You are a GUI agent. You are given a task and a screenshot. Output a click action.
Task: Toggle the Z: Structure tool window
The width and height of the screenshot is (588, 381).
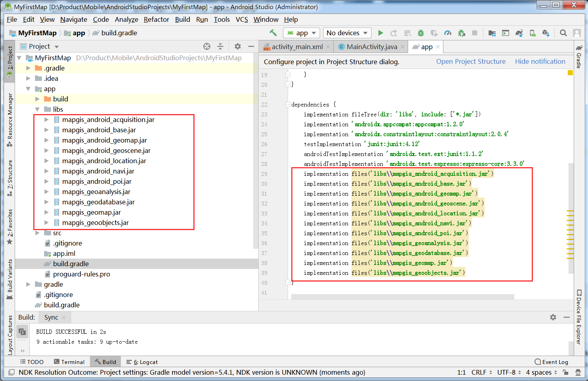pos(10,178)
